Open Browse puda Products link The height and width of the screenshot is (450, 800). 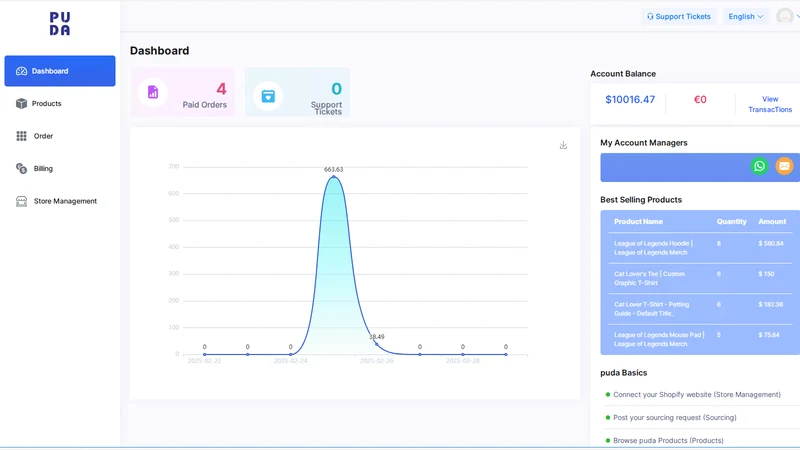668,440
